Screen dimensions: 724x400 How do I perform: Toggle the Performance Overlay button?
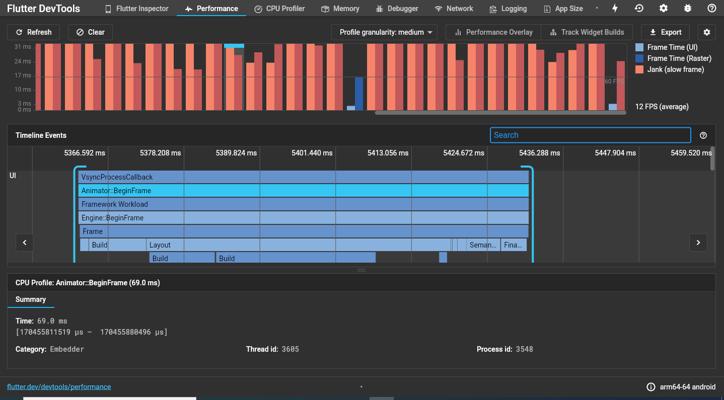coord(494,32)
